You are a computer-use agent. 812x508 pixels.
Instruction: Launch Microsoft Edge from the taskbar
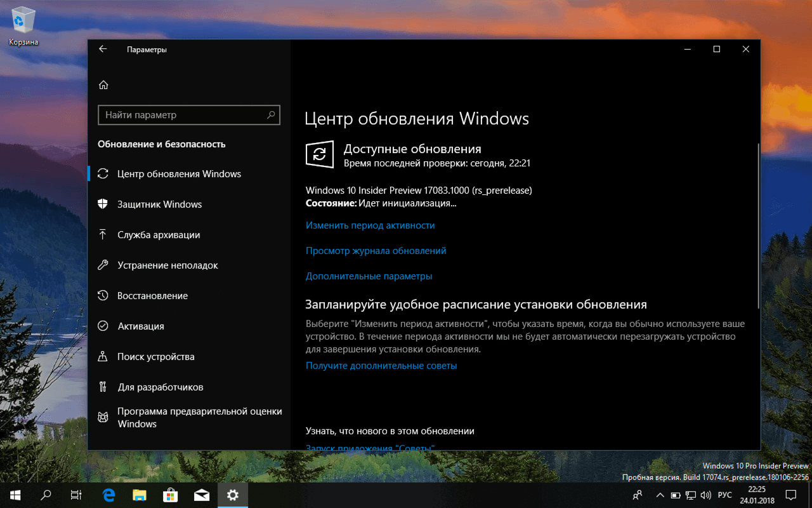click(109, 495)
